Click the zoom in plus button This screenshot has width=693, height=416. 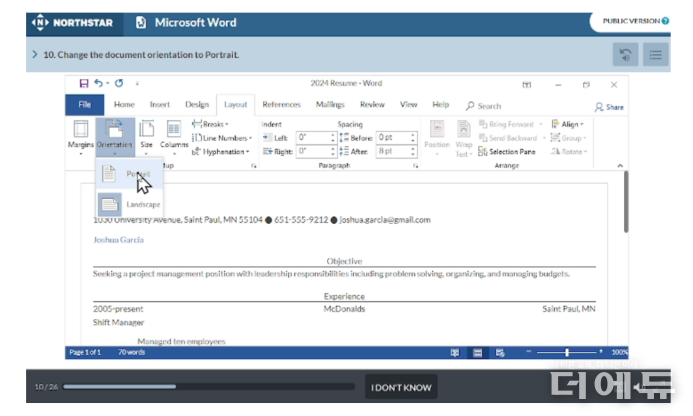point(601,351)
